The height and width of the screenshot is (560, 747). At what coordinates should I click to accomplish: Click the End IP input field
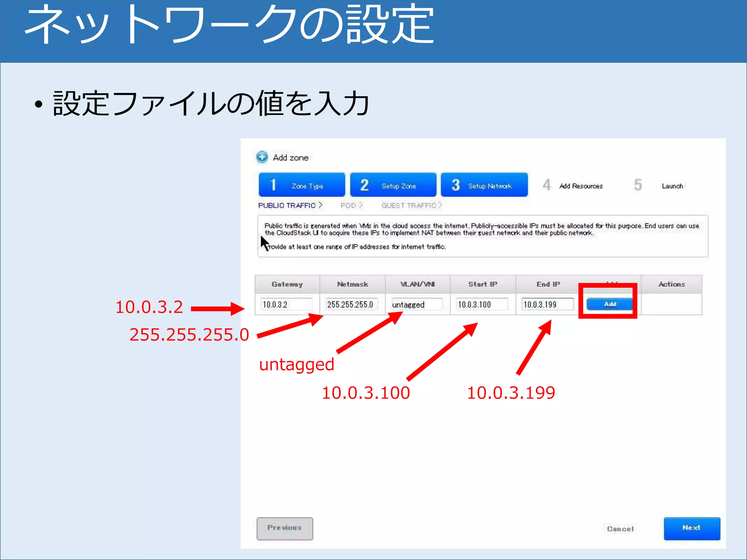pyautogui.click(x=547, y=304)
